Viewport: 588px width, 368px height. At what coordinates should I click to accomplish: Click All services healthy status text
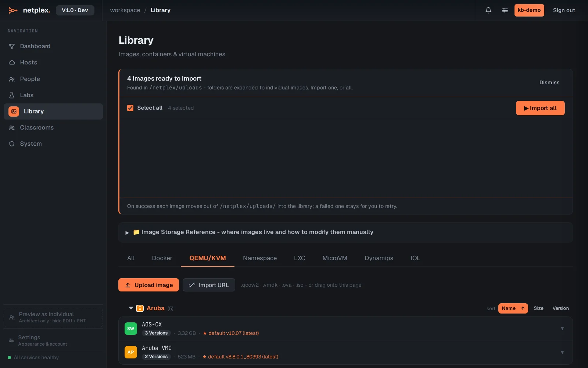pos(36,357)
